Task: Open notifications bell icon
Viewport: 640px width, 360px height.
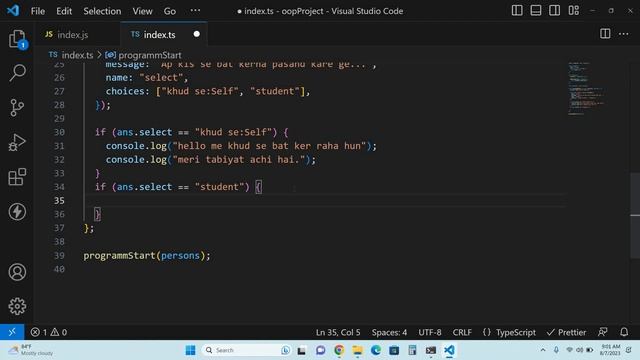Action: [624, 332]
